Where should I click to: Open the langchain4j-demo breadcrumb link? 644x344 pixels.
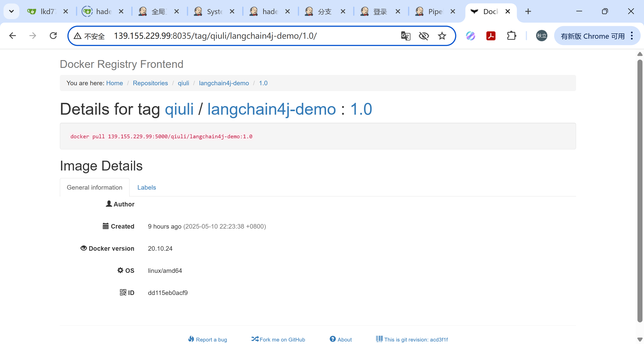pos(224,83)
